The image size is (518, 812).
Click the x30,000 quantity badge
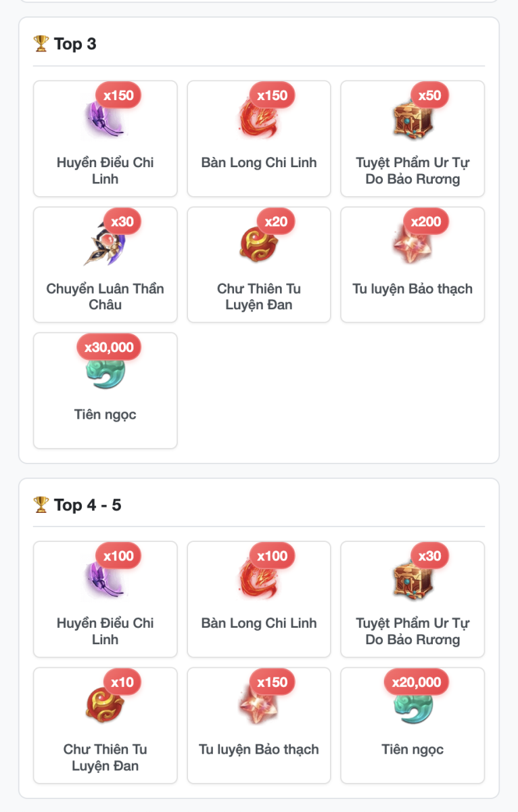point(109,347)
